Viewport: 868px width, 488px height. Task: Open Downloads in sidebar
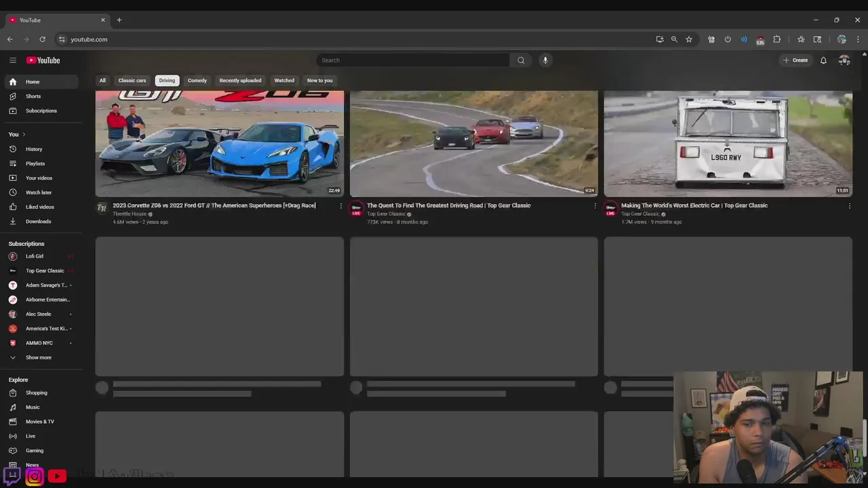41,222
